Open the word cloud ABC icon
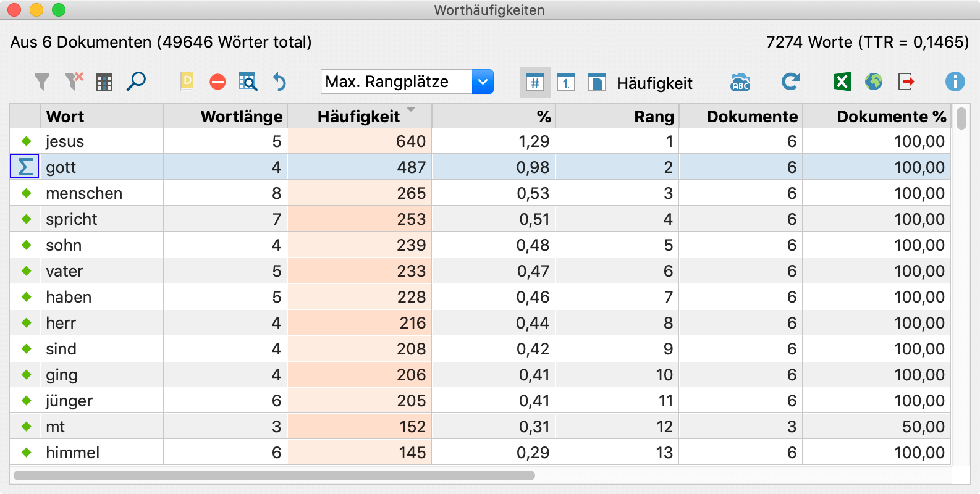 point(740,82)
